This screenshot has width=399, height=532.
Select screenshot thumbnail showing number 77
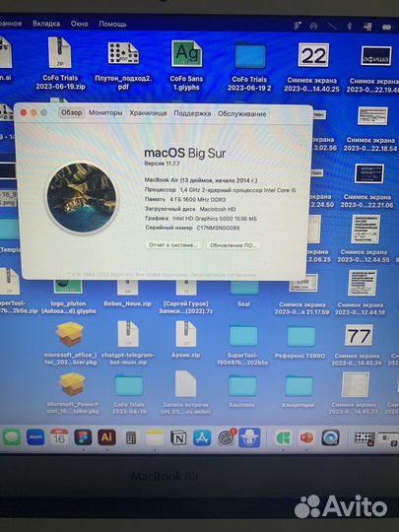point(359,335)
